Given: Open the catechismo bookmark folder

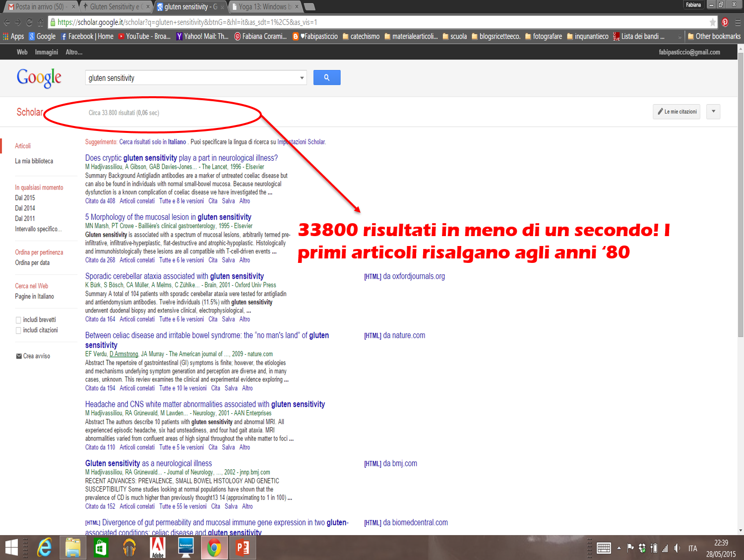Looking at the screenshot, I should pos(361,36).
